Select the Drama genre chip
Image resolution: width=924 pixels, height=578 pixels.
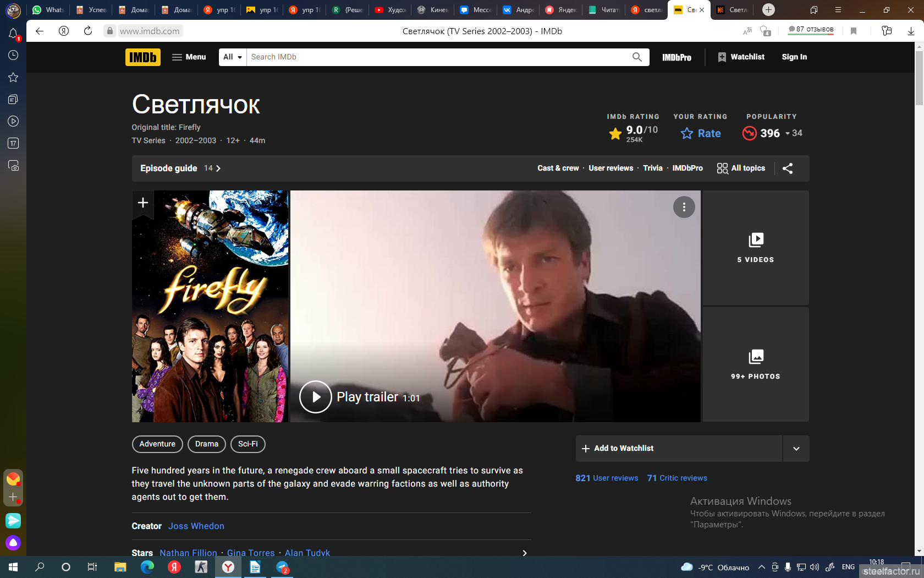click(207, 444)
